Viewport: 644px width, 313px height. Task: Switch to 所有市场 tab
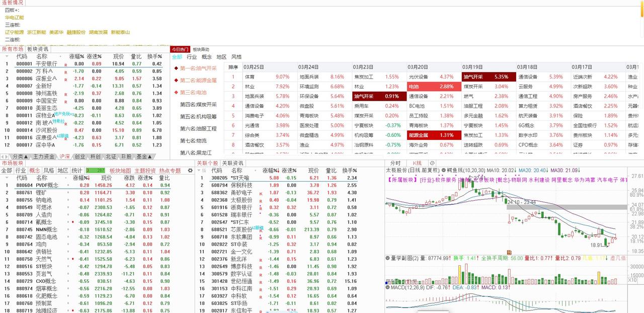click(x=12, y=49)
